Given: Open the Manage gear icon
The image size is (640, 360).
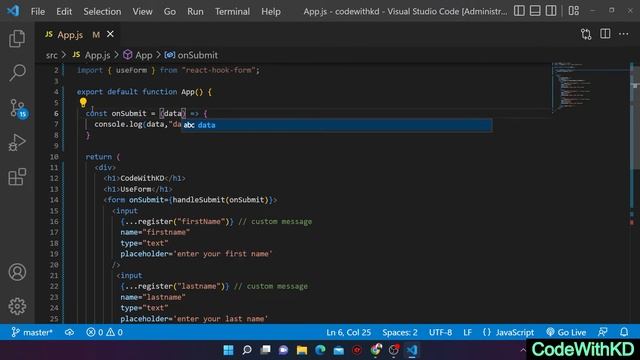Looking at the screenshot, I should [x=17, y=306].
